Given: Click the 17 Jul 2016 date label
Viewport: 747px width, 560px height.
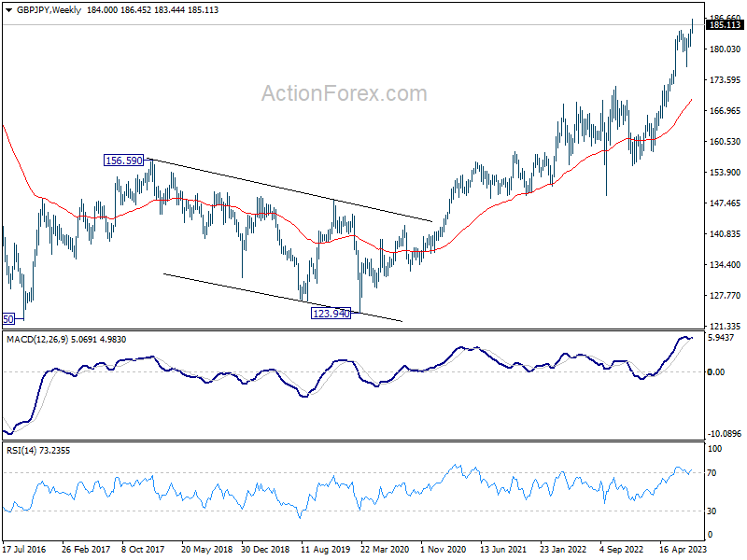Looking at the screenshot, I should (24, 549).
